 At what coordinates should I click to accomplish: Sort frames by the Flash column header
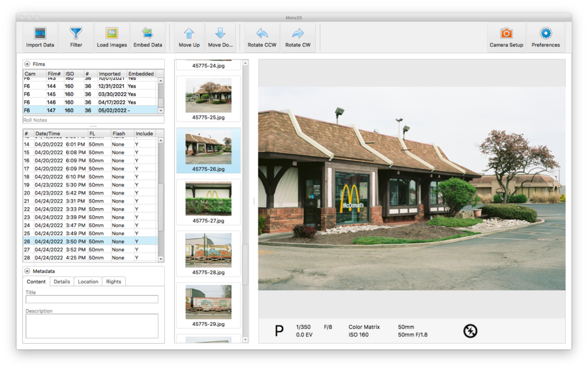(122, 133)
